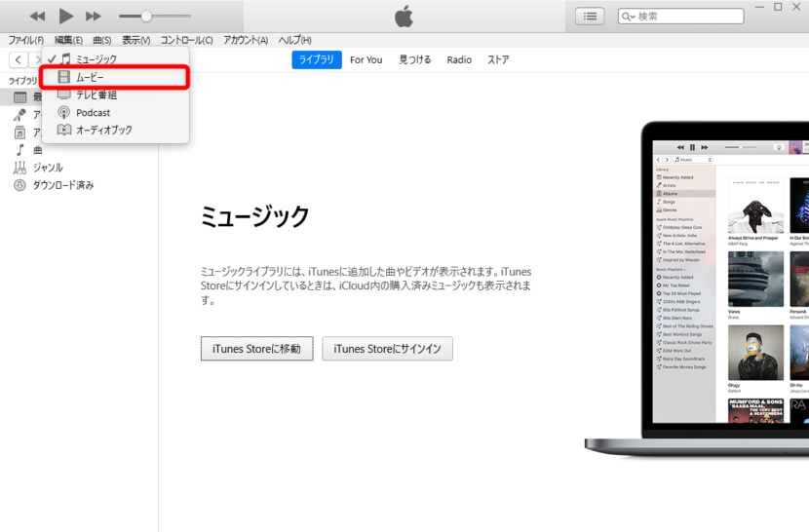Choose ムービー from the media dropdown
This screenshot has height=532, width=809.
[115, 77]
